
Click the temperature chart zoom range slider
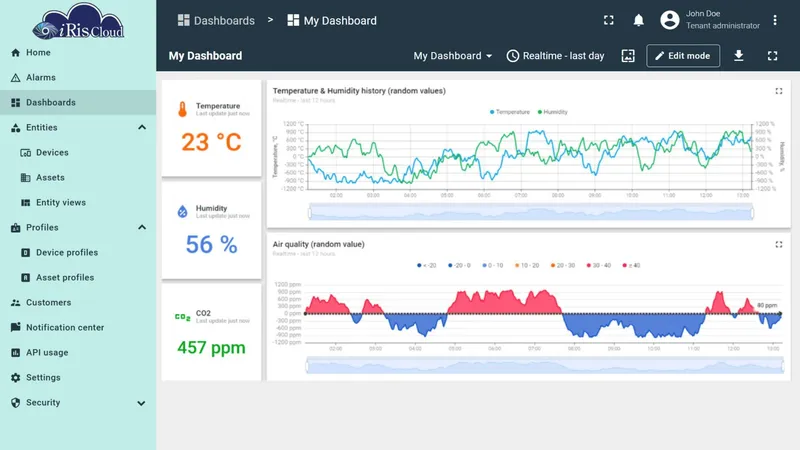point(531,212)
